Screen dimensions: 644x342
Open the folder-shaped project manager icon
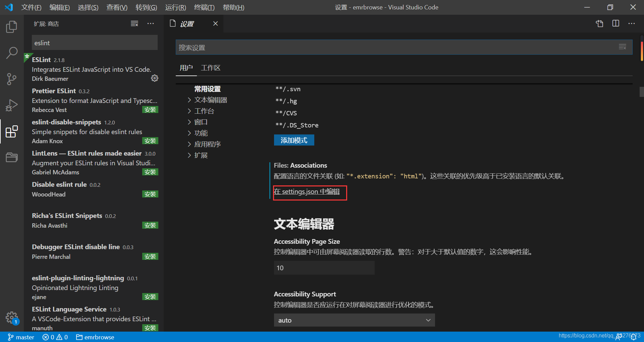[x=12, y=157]
